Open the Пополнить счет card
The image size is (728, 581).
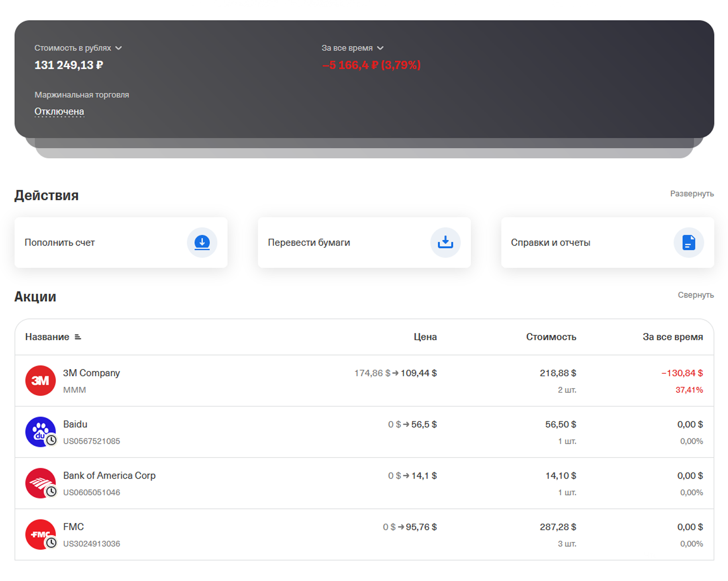pyautogui.click(x=121, y=243)
